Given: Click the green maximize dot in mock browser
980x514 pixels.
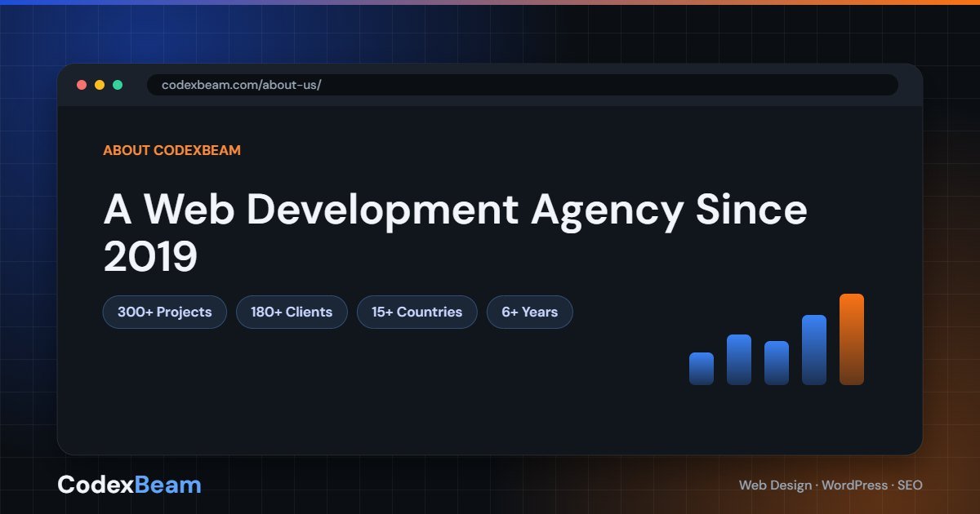Looking at the screenshot, I should [x=118, y=85].
